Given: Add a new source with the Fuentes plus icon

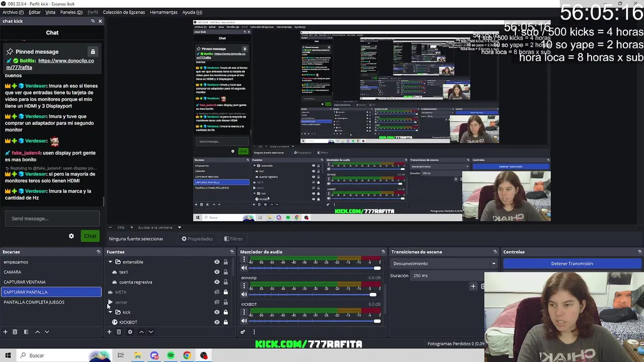Looking at the screenshot, I should point(109,332).
